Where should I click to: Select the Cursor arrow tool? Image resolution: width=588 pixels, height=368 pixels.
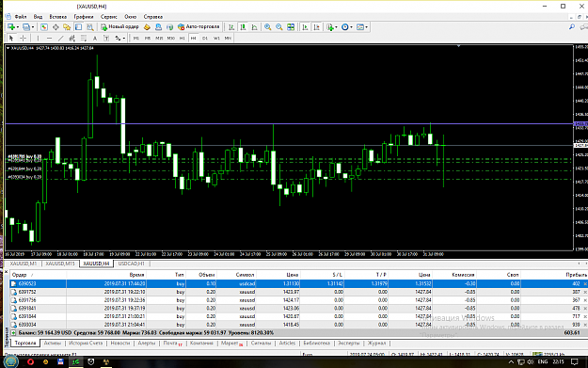[11, 38]
